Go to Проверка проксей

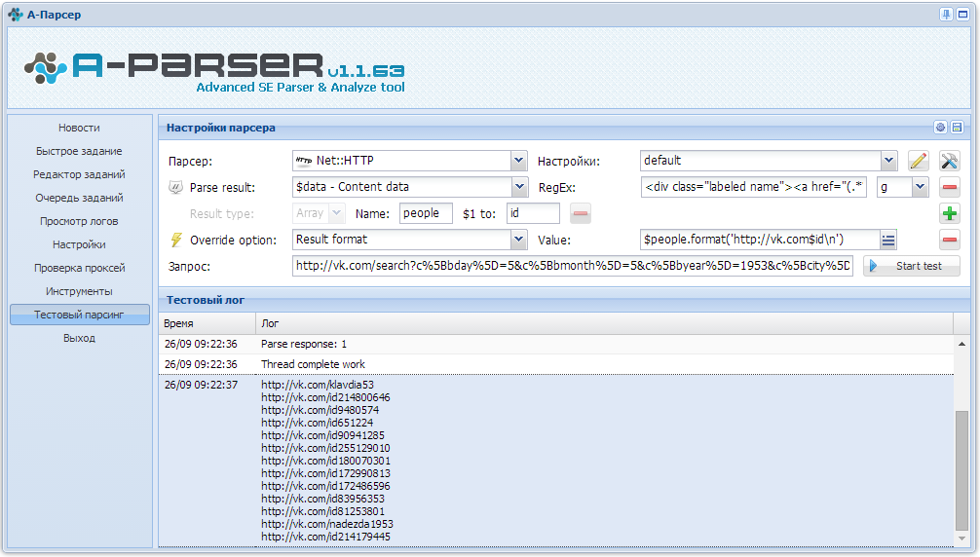pyautogui.click(x=79, y=268)
